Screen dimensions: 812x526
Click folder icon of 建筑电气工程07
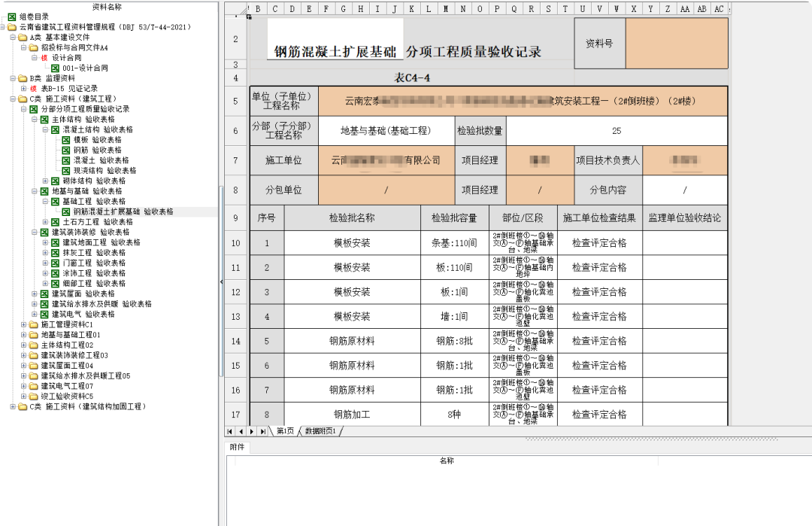click(34, 386)
